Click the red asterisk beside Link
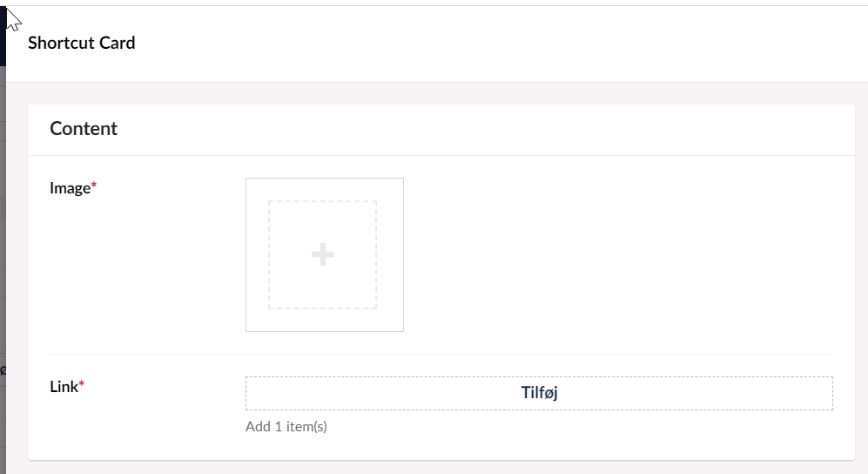 coord(82,385)
